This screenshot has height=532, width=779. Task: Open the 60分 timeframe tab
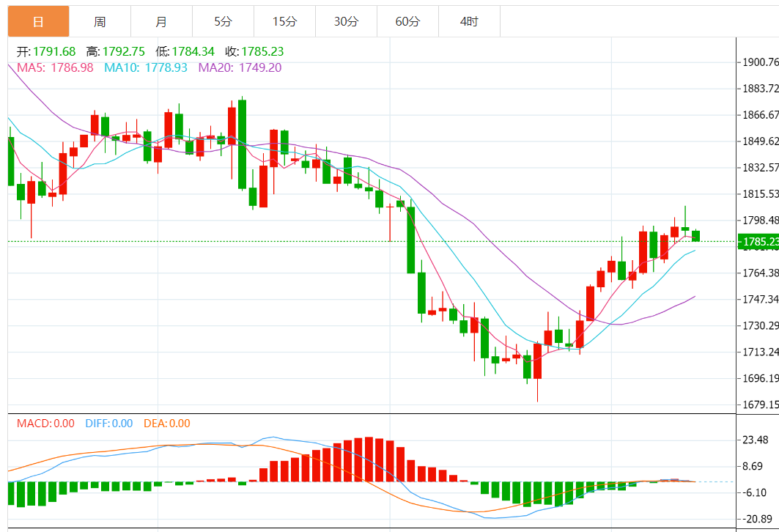click(408, 21)
